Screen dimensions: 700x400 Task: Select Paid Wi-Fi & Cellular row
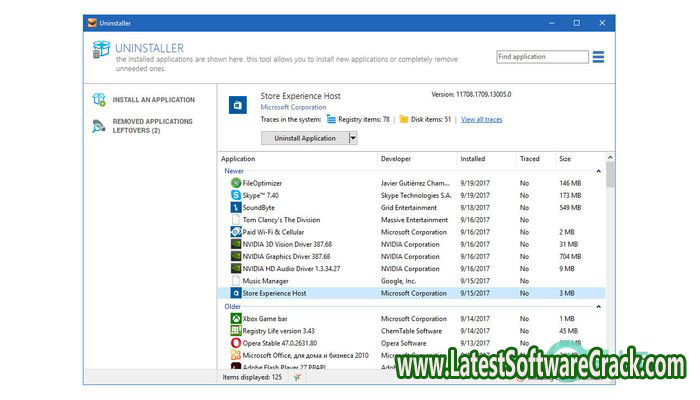coord(412,232)
